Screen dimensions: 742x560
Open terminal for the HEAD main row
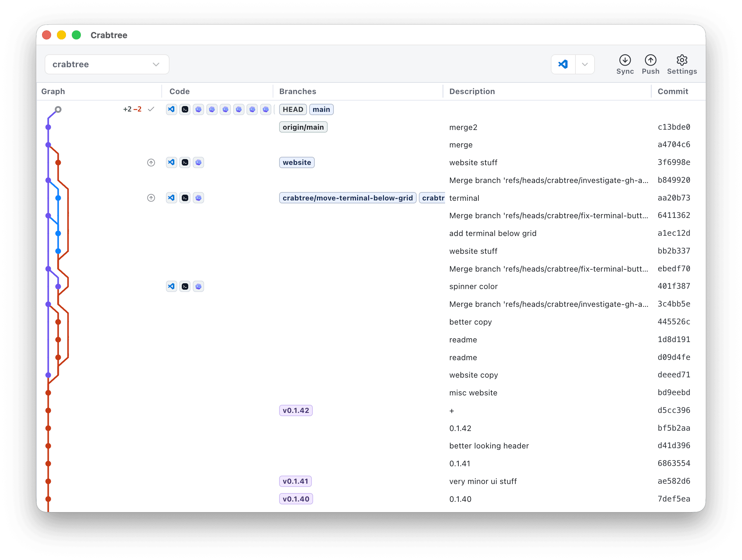pyautogui.click(x=185, y=109)
